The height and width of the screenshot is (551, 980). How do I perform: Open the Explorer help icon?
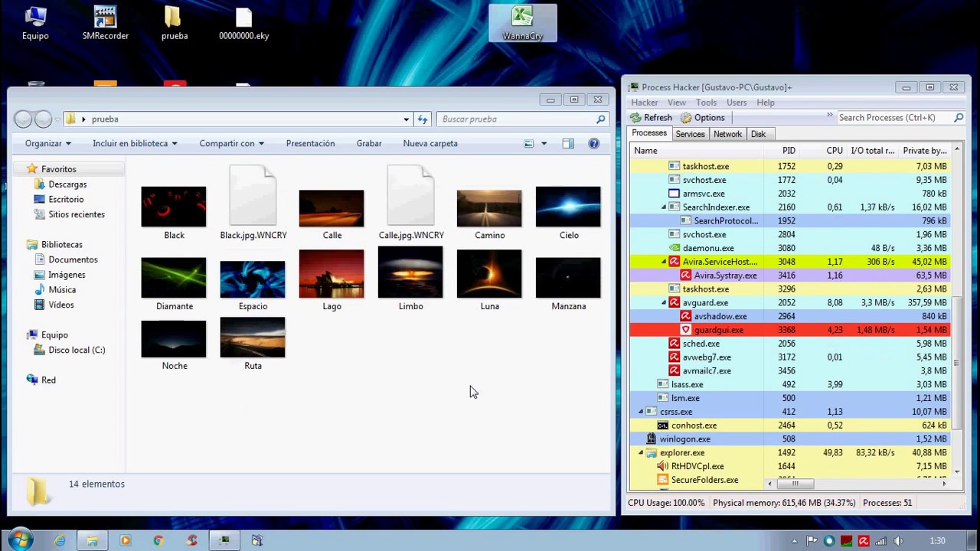(593, 144)
